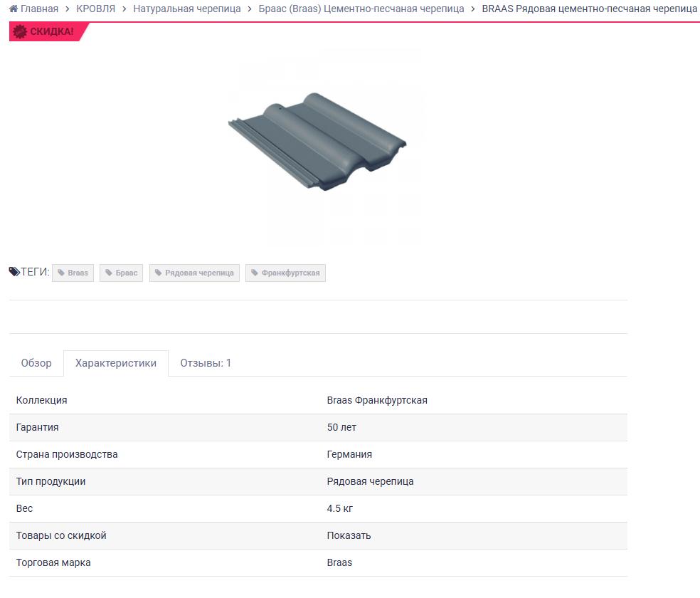
Task: Click the home icon in breadcrumb
Action: coord(14,9)
